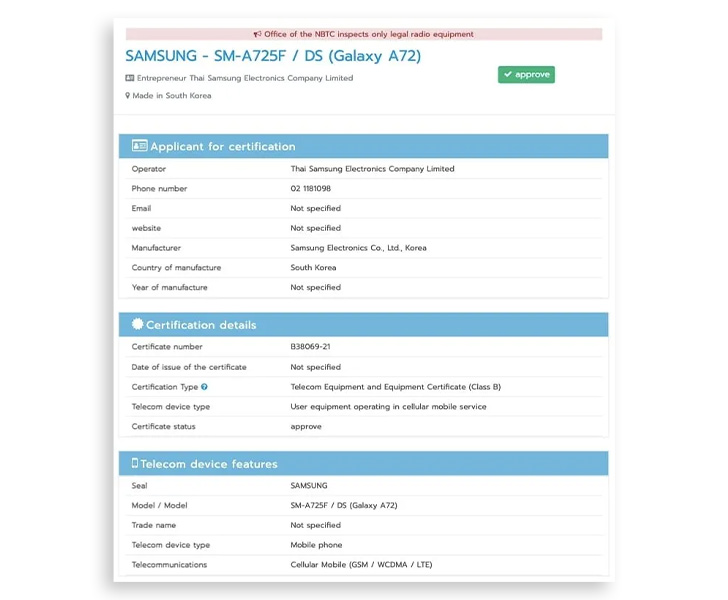Open the SAMSUNG SM-A725F / DS title link
This screenshot has height=600, width=728.
(x=273, y=56)
